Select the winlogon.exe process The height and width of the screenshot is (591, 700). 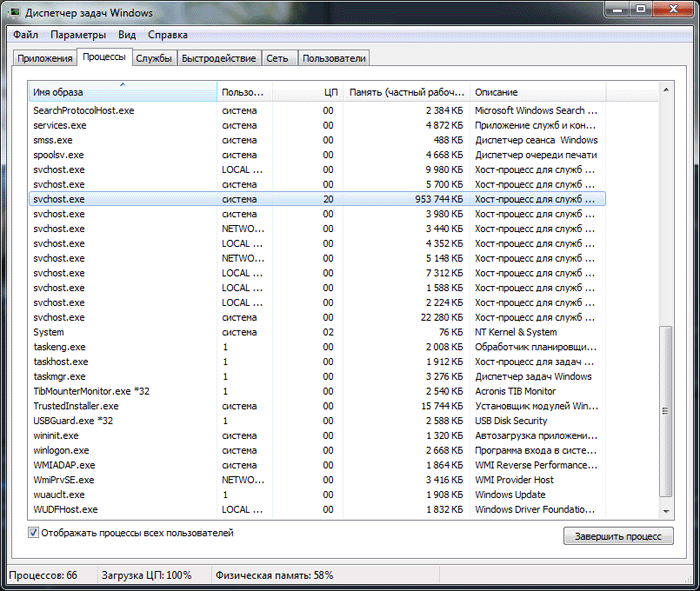coord(317,450)
